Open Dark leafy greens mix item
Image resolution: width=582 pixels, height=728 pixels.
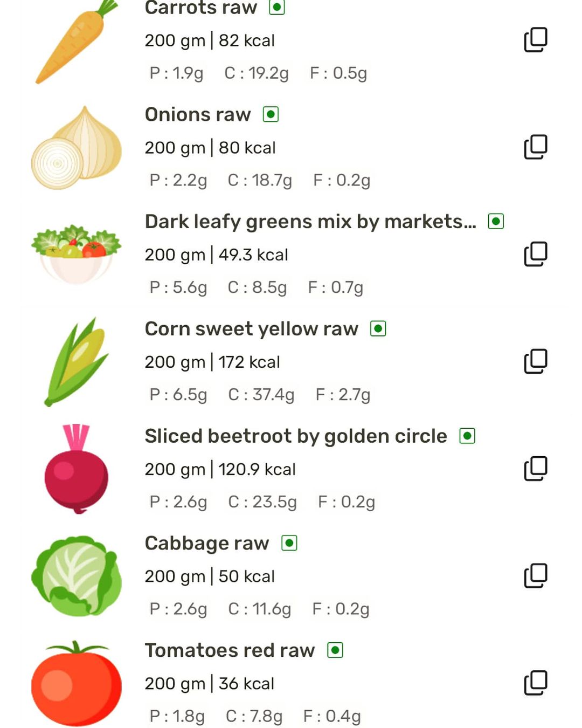point(310,222)
